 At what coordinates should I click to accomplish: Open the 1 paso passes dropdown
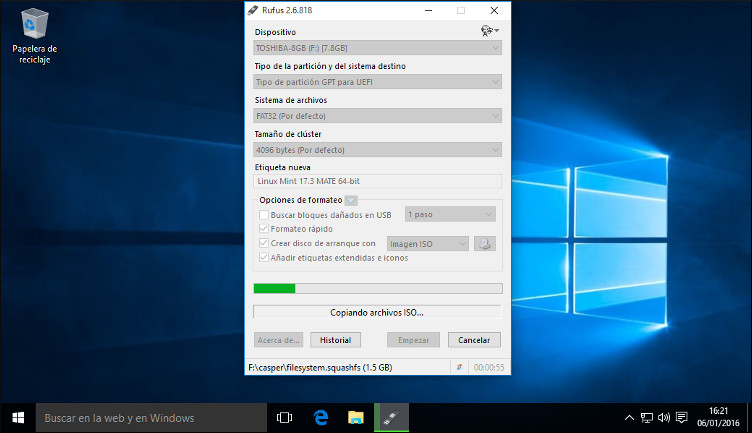[450, 214]
